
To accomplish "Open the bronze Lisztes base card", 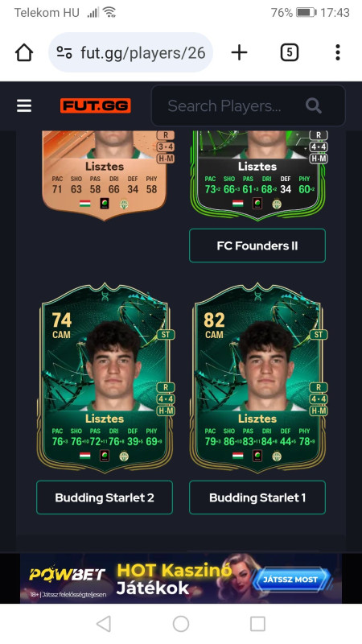I will click(105, 175).
